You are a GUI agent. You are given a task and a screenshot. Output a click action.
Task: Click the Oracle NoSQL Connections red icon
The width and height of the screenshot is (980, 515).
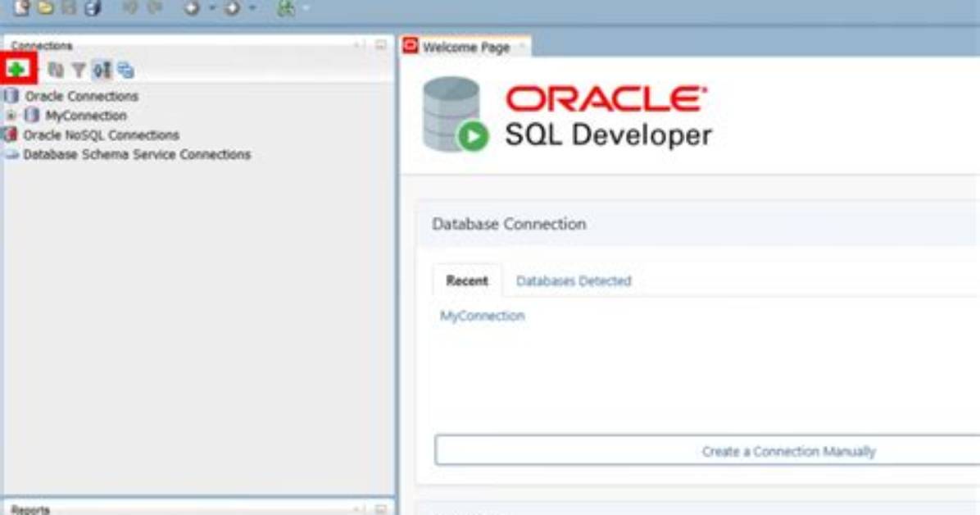tap(10, 134)
